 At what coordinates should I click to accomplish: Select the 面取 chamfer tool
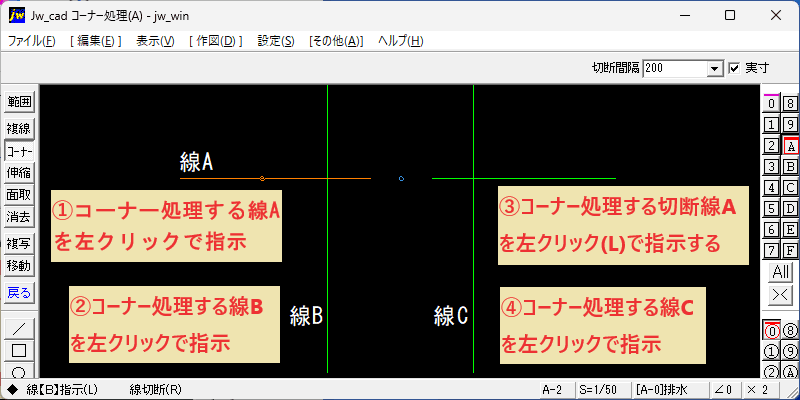19,195
